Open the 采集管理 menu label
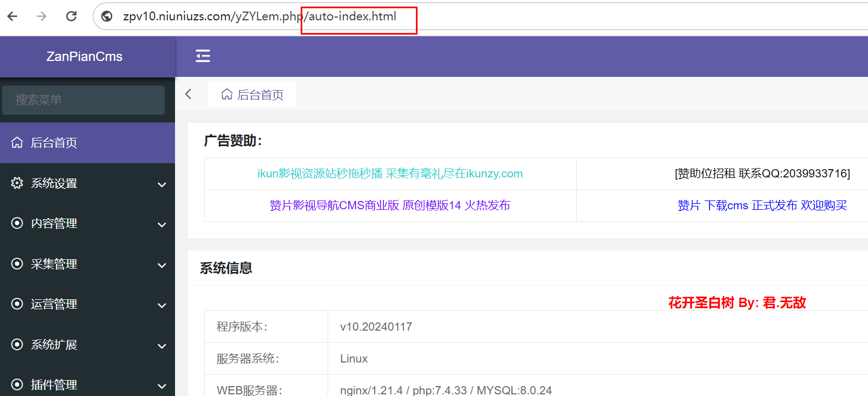The image size is (868, 396). 54,264
